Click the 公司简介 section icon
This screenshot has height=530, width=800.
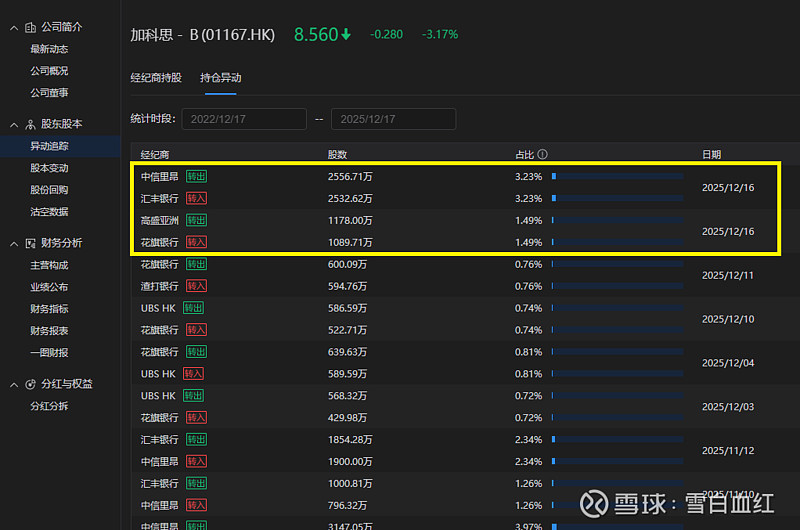[x=30, y=27]
